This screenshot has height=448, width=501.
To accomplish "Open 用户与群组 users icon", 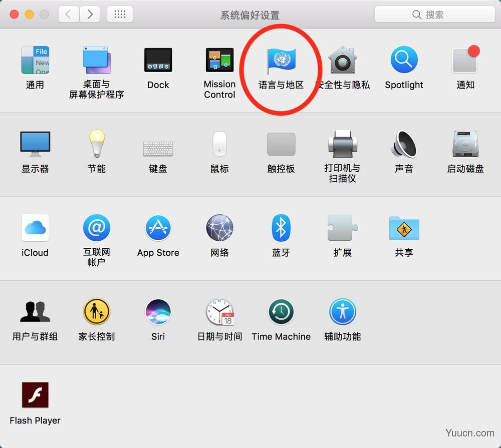I will [35, 311].
